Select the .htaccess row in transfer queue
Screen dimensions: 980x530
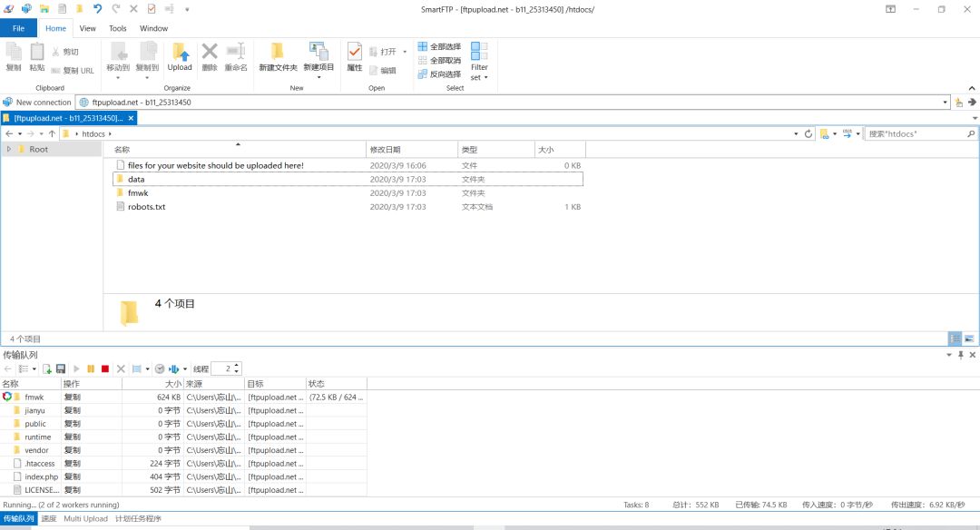[183, 464]
